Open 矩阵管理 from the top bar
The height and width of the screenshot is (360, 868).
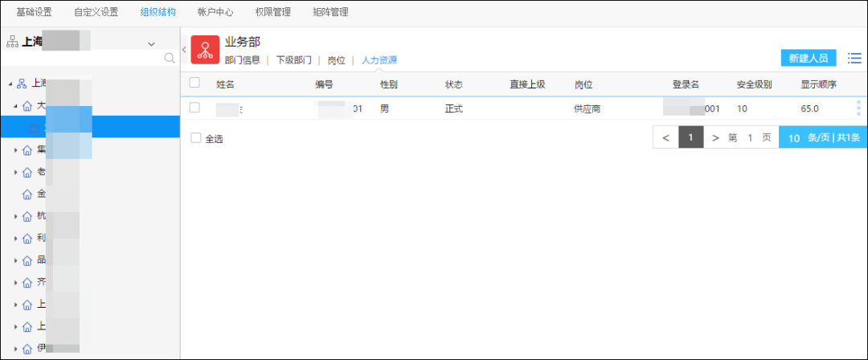(x=330, y=12)
